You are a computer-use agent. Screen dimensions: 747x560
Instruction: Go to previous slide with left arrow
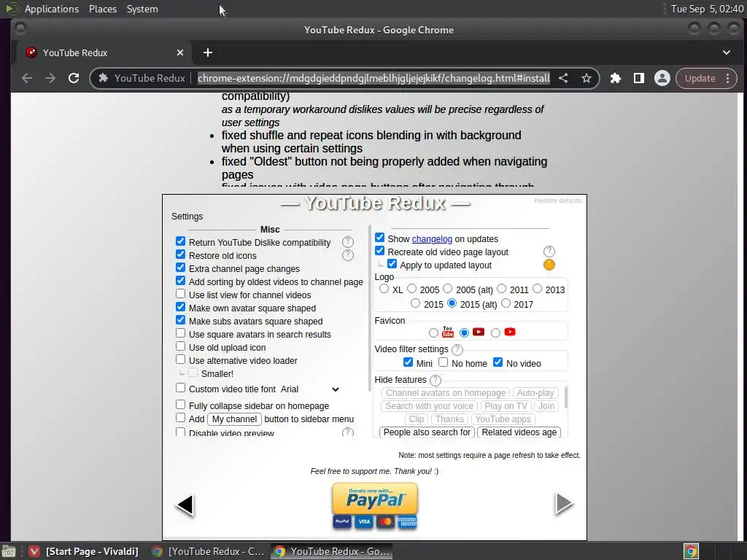tap(185, 505)
